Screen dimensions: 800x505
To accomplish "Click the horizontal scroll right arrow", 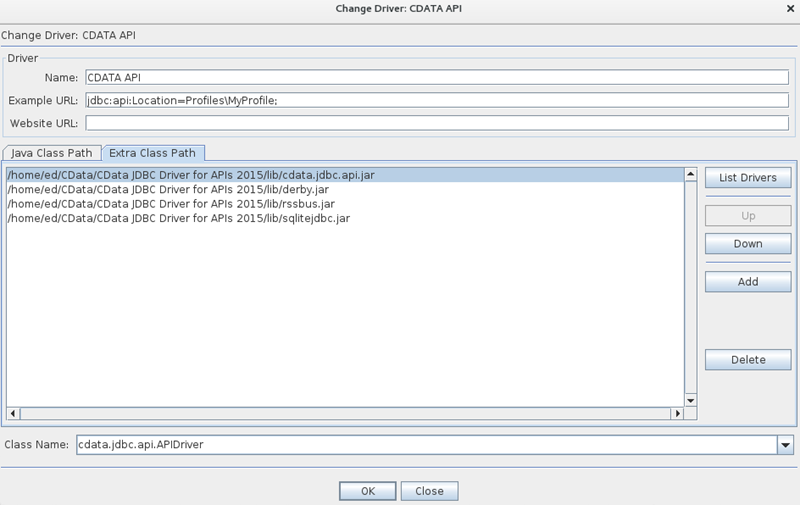I will pos(678,413).
